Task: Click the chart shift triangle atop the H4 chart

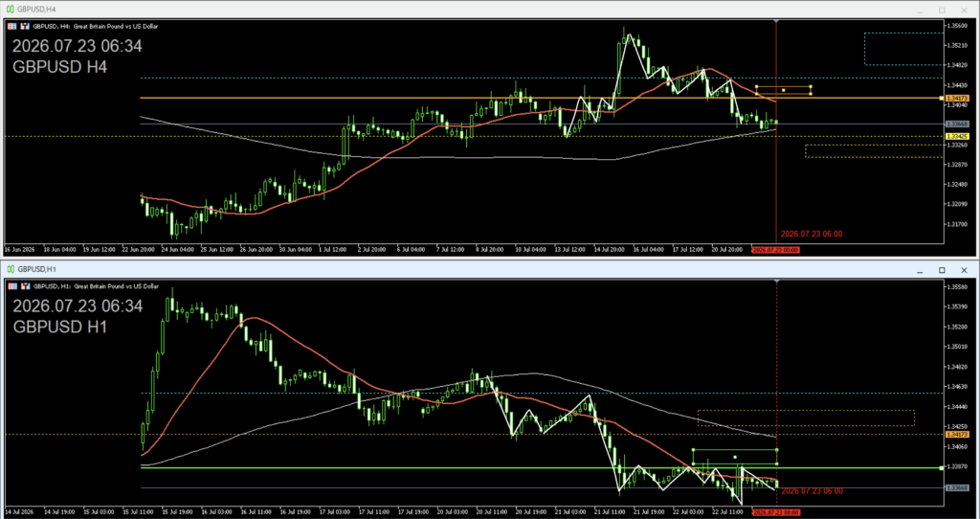Action: 776,22
